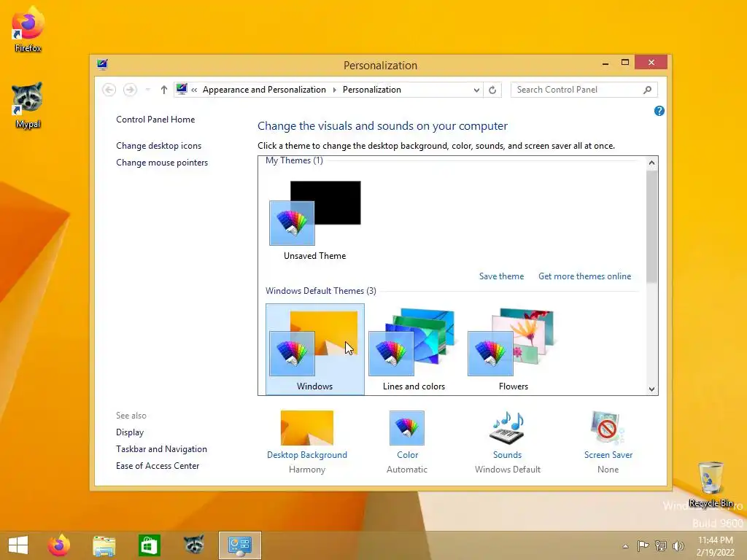This screenshot has height=560, width=747.
Task: Open the Screen Saver settings icon
Action: coord(608,427)
